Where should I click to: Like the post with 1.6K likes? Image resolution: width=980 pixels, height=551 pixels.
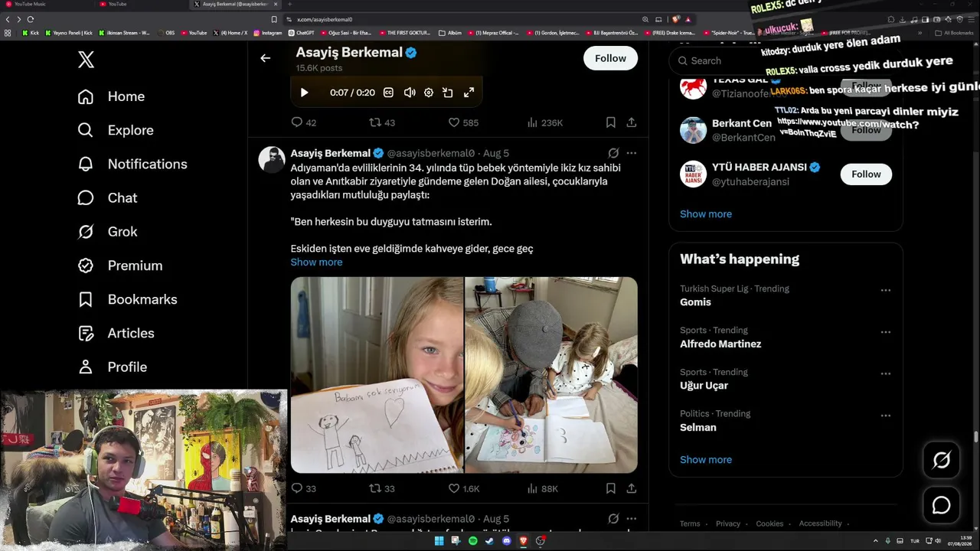(464, 488)
